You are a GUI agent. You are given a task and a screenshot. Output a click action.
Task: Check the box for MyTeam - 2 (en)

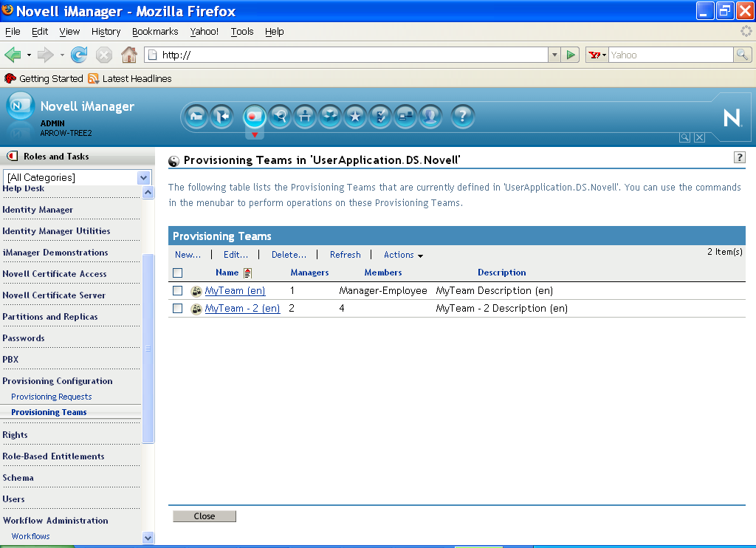(x=177, y=309)
